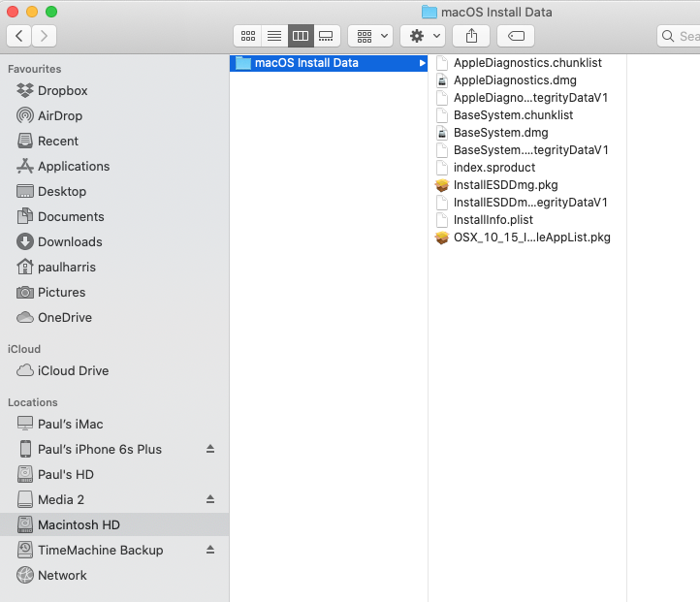Click the Edit Tags button

(x=516, y=36)
